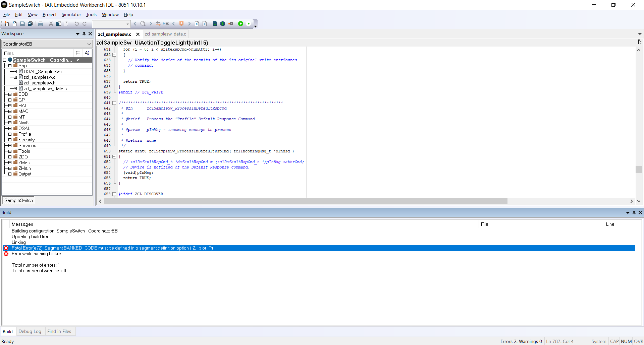Click the fatal error red icon in Build messages

click(6, 248)
